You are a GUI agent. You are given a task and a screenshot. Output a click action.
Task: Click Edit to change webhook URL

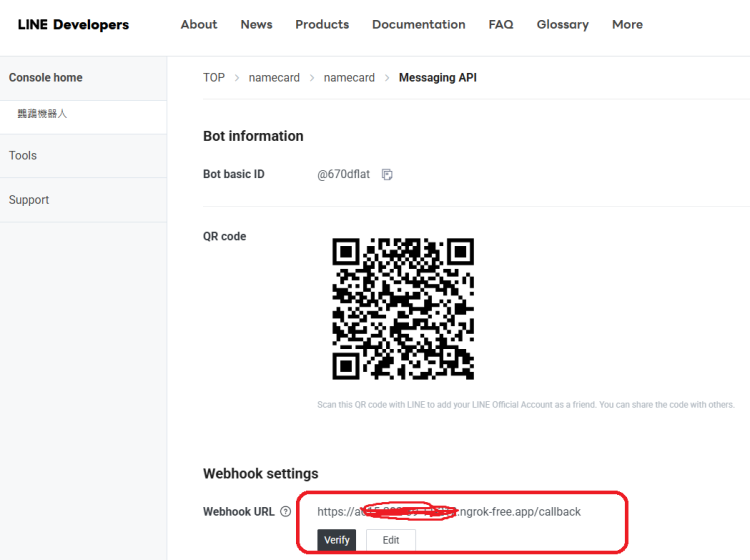coord(391,540)
